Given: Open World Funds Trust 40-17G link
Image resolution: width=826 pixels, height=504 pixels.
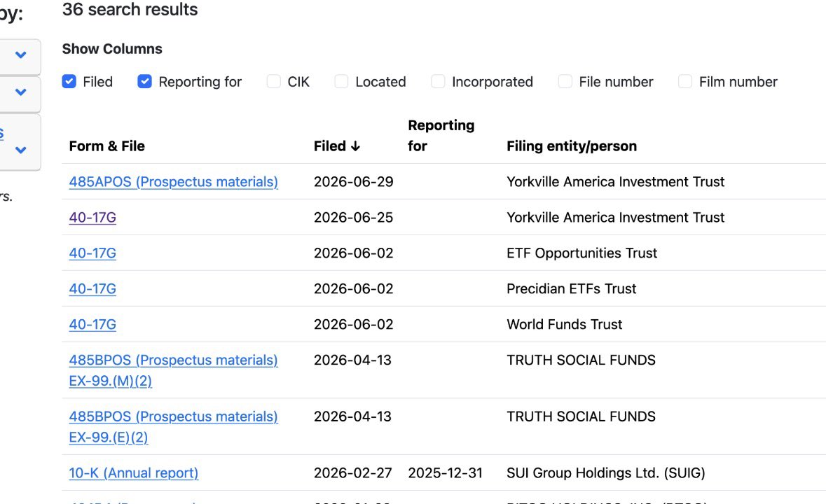Looking at the screenshot, I should pyautogui.click(x=92, y=325).
